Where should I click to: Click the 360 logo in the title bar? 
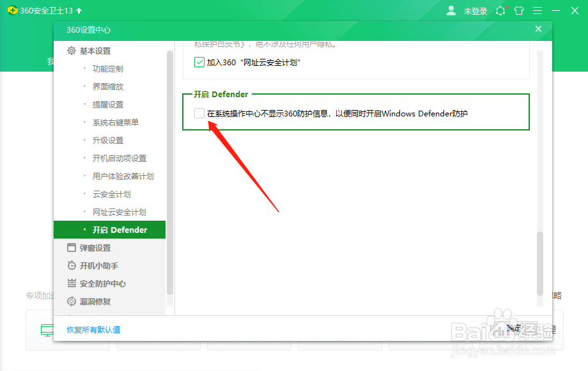(12, 10)
